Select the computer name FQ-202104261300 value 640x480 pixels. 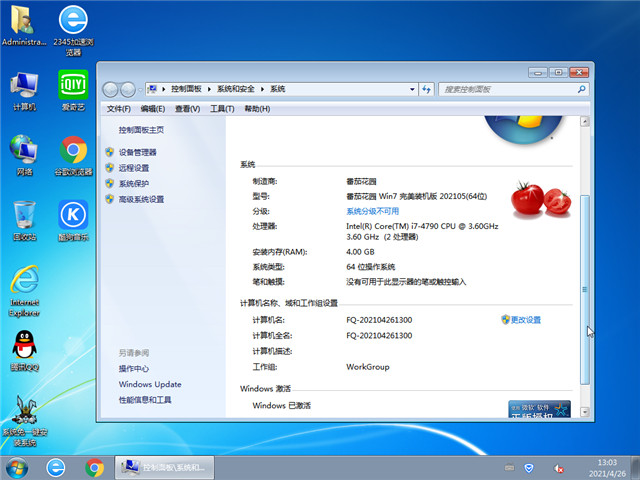click(379, 320)
